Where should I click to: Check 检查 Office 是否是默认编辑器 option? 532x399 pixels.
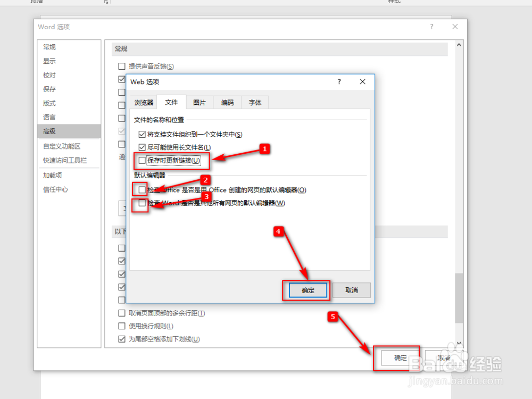[142, 189]
